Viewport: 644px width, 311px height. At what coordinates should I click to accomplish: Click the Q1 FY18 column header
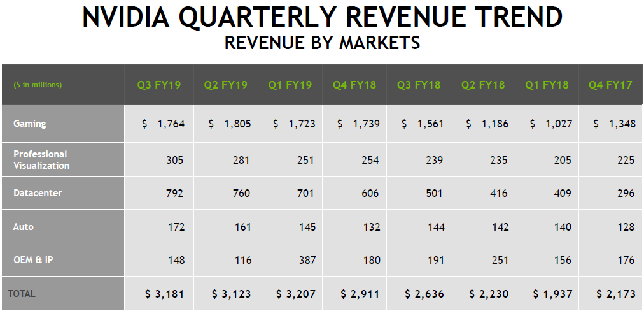547,85
